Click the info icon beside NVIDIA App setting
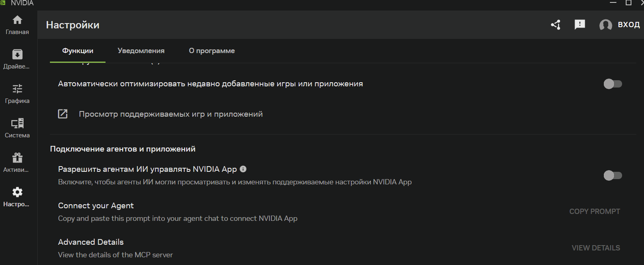Image resolution: width=644 pixels, height=265 pixels. (x=243, y=169)
